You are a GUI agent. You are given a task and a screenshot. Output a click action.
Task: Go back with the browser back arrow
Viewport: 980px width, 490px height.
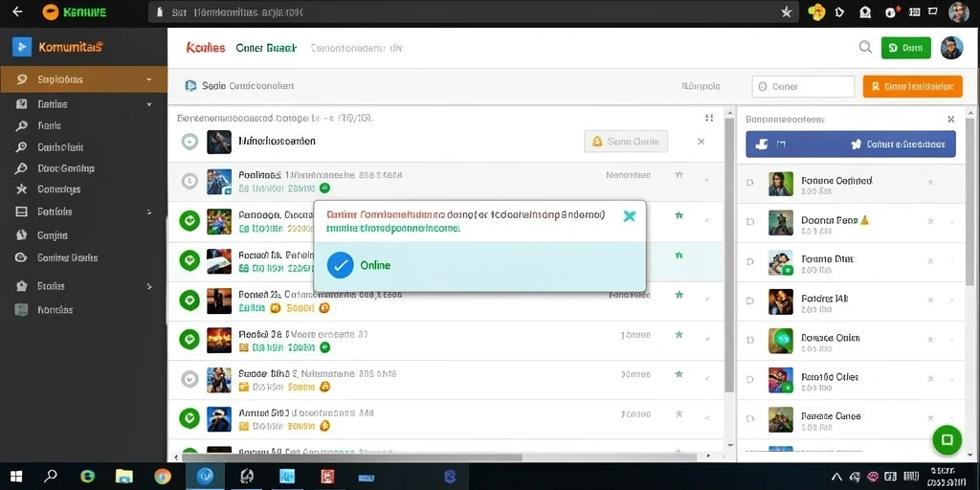17,11
